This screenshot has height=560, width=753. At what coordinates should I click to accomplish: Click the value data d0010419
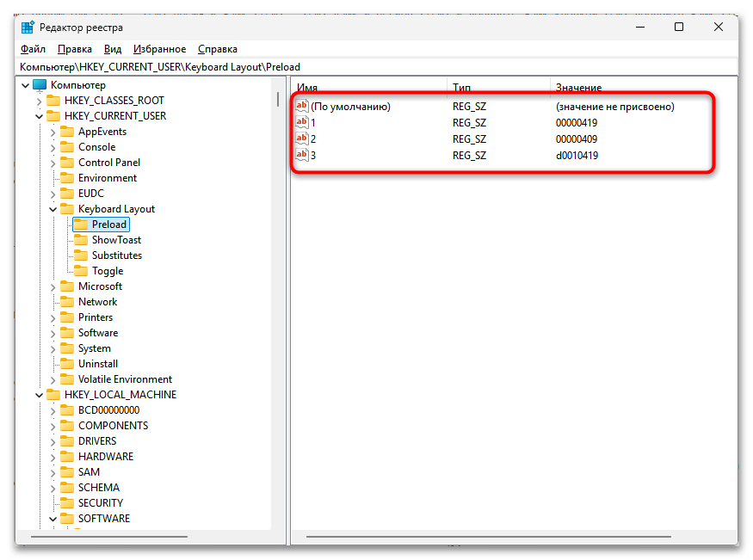(577, 156)
